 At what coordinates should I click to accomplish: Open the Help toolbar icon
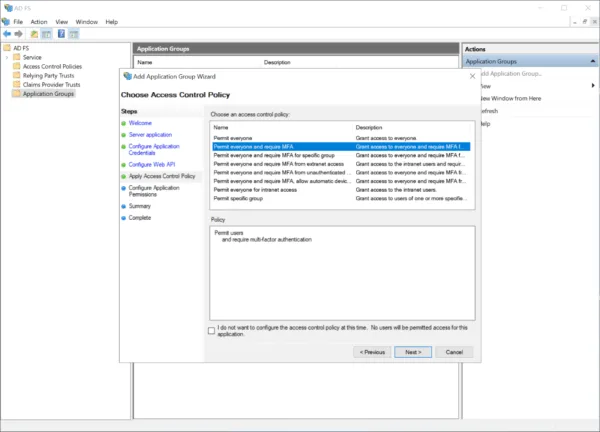point(61,34)
